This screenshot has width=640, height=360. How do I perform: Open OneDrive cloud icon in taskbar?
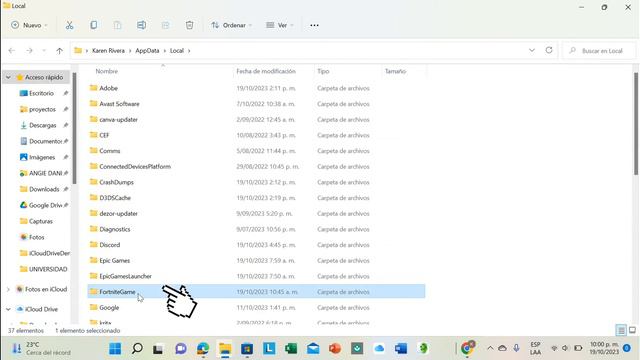[x=379, y=349]
